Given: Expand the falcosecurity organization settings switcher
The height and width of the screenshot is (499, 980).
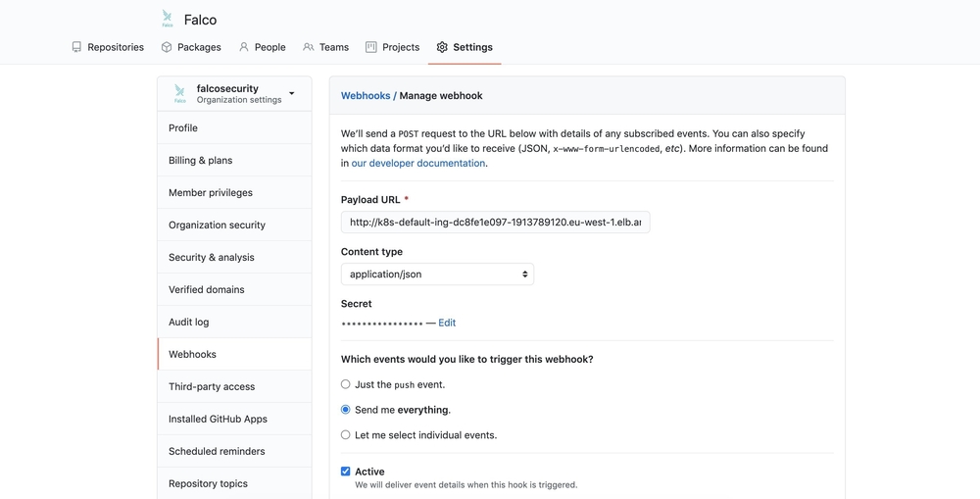Looking at the screenshot, I should tap(234, 94).
